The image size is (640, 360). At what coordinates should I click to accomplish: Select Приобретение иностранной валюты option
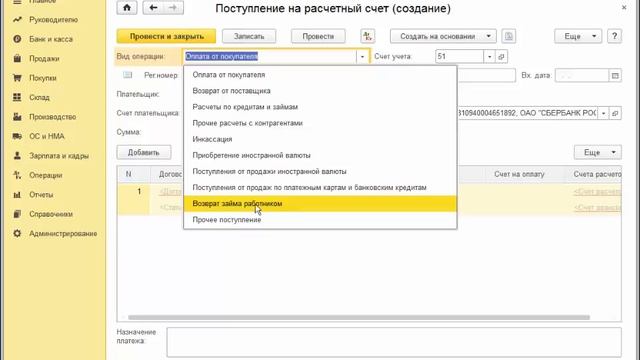pos(320,155)
